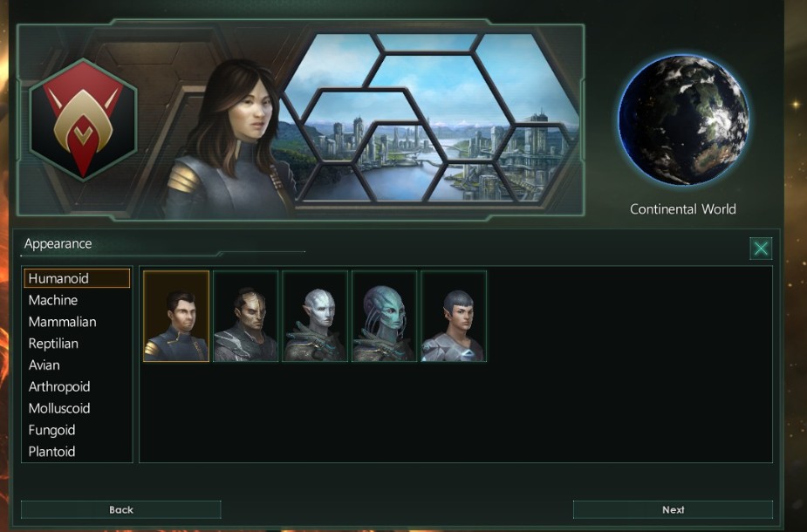Close the Appearance panel with X icon
807x532 pixels.
[x=761, y=249]
